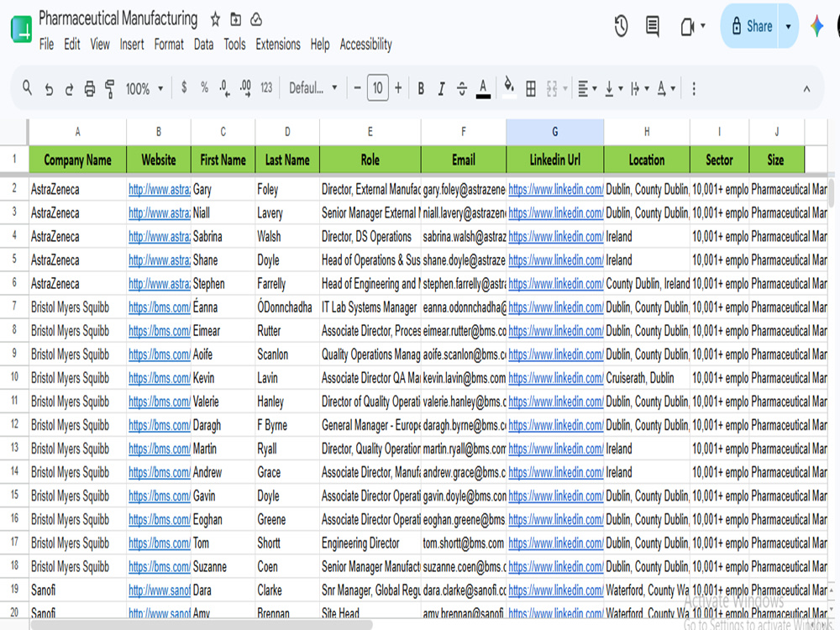Show more toolbar options
The image size is (840, 630).
pyautogui.click(x=694, y=89)
